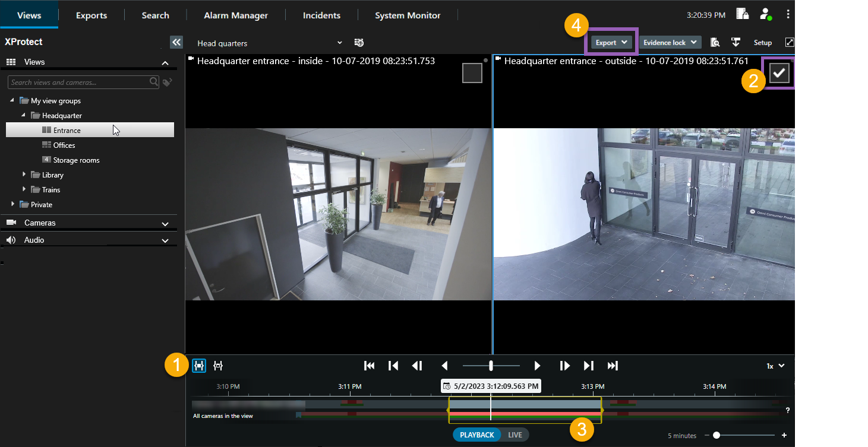Expand the Library folder
This screenshot has width=868, height=447.
coord(24,175)
